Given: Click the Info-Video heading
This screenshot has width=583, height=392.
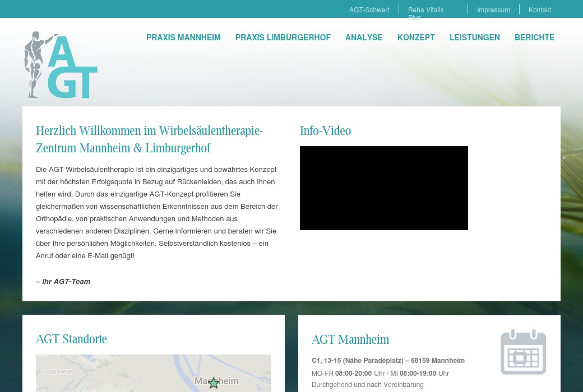Looking at the screenshot, I should coord(325,130).
